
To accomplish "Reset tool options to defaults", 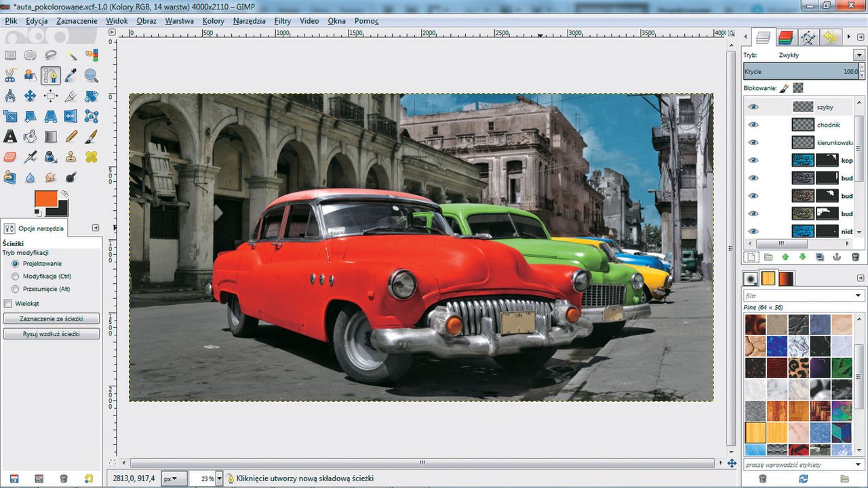I will coord(89,479).
